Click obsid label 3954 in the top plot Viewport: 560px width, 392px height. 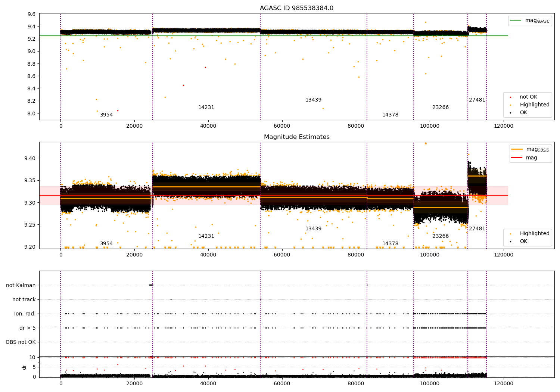106,115
